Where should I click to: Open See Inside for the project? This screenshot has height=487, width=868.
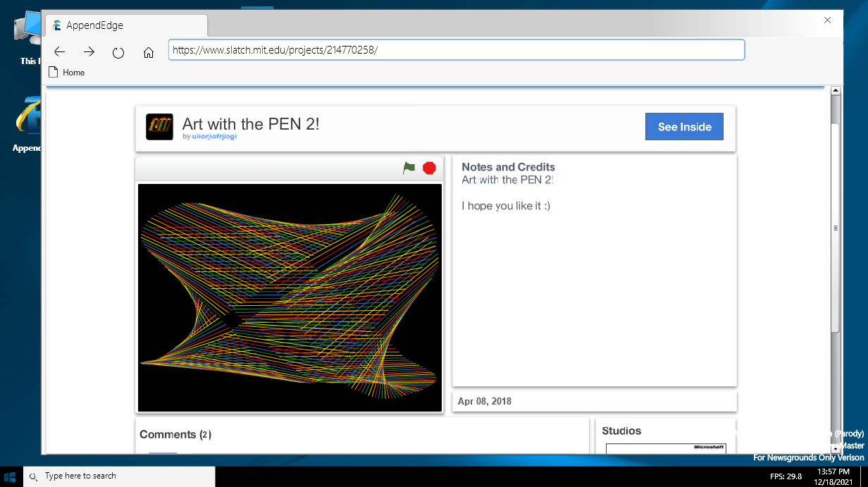pyautogui.click(x=684, y=127)
